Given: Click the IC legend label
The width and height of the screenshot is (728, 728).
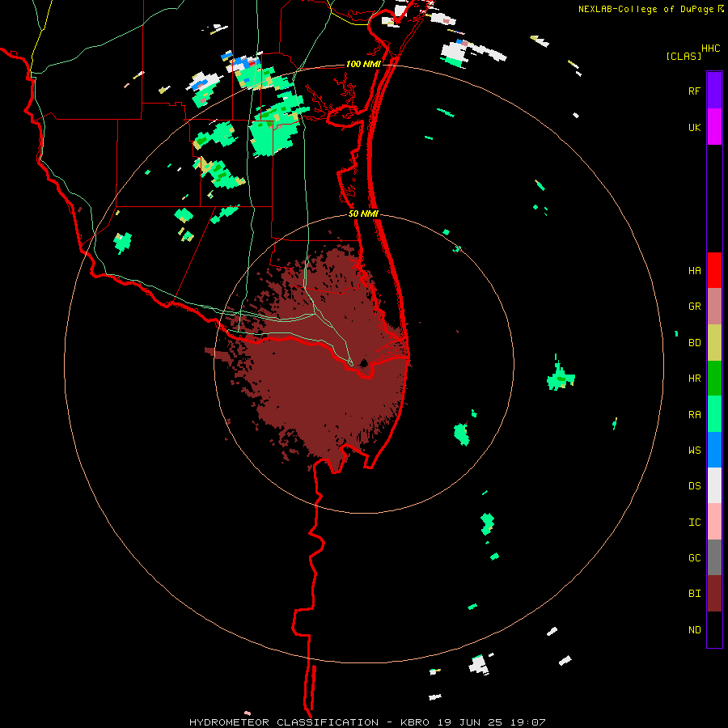Looking at the screenshot, I should [694, 523].
